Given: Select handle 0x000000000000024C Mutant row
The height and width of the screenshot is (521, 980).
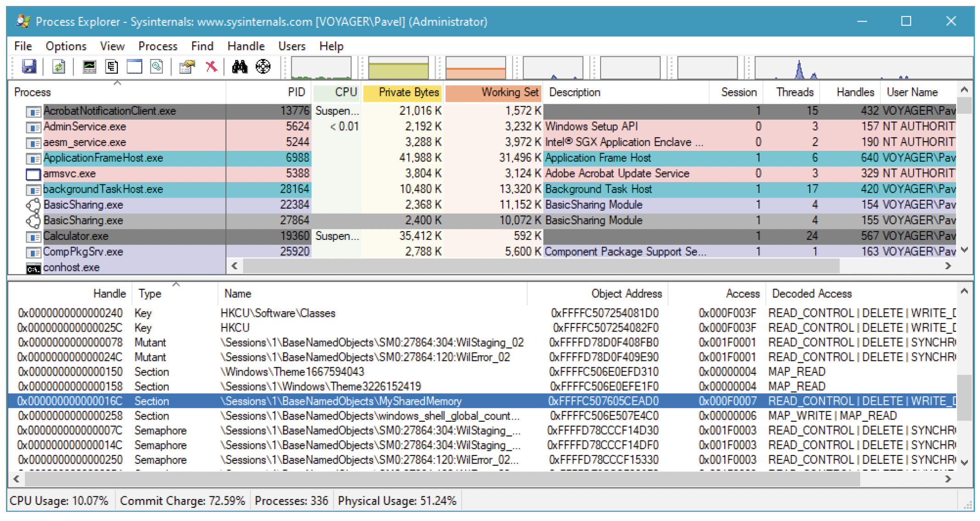Looking at the screenshot, I should click(483, 357).
